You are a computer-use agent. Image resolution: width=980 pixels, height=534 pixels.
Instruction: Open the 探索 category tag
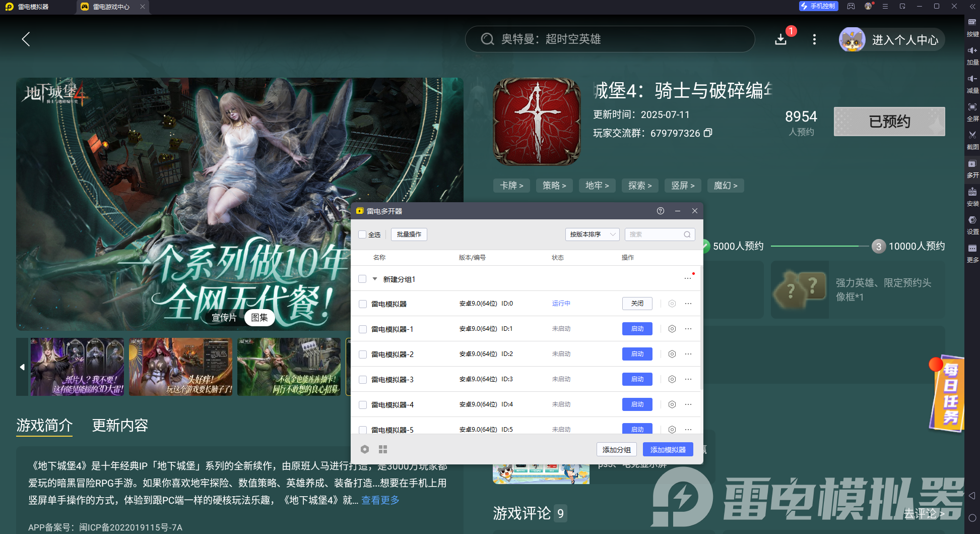(x=640, y=186)
